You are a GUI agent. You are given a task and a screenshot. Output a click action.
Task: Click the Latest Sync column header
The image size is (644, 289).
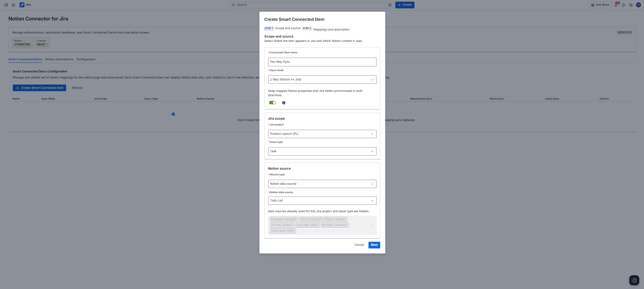tap(552, 99)
